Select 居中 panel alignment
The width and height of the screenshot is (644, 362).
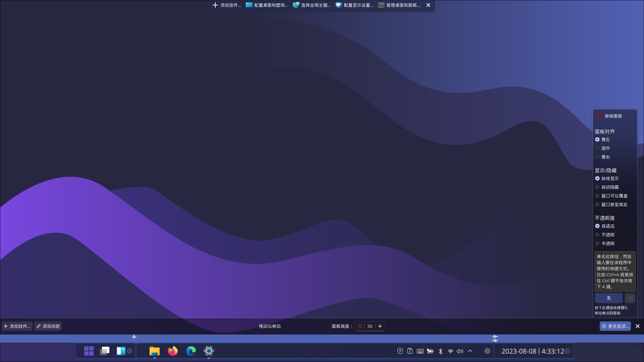(602, 148)
